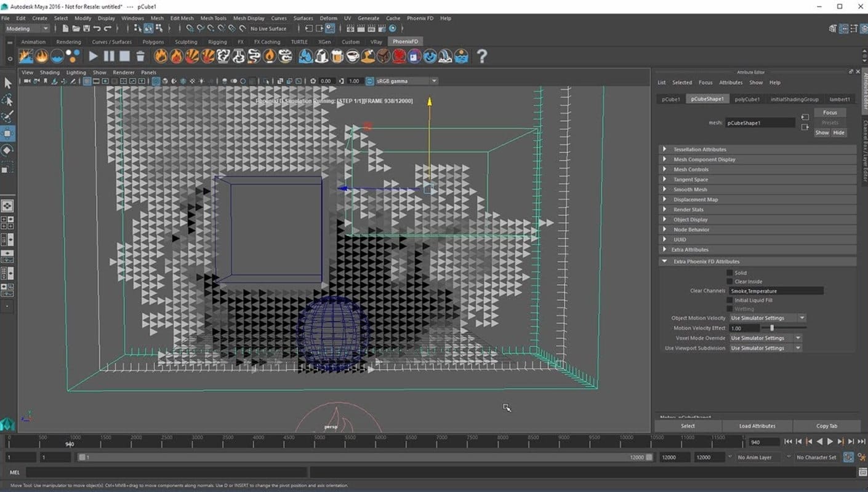Switch to the VRay shelf tab
This screenshot has height=492, width=868.
pos(376,42)
